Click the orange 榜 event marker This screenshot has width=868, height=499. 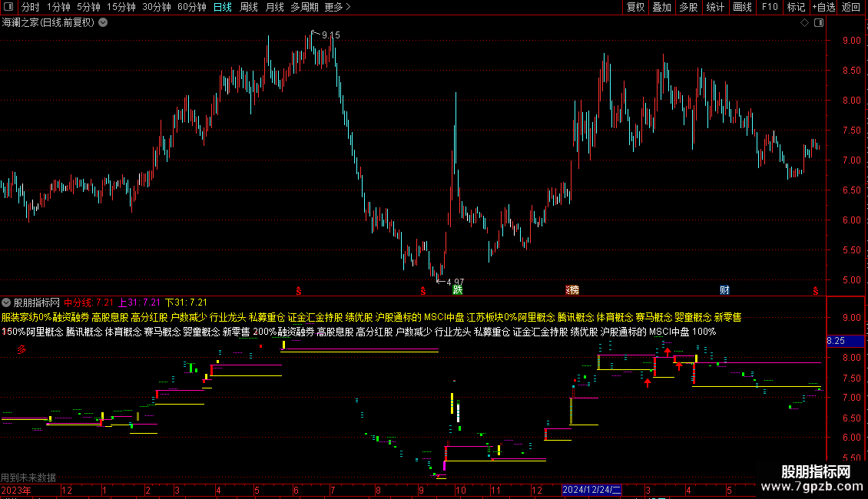(x=572, y=290)
